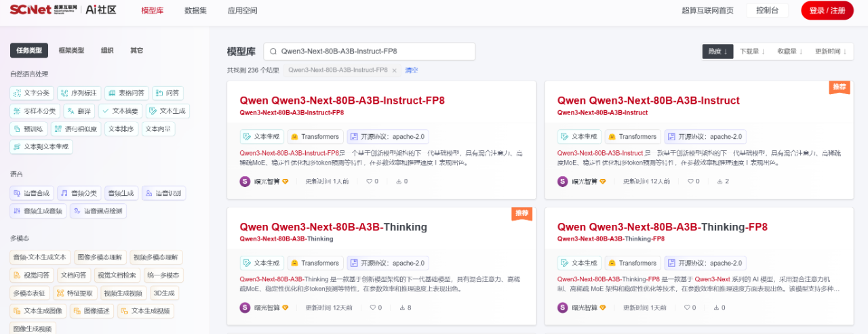This screenshot has height=334, width=868.
Task: Toggle the 文本生成 sidebar filter
Action: tap(167, 110)
